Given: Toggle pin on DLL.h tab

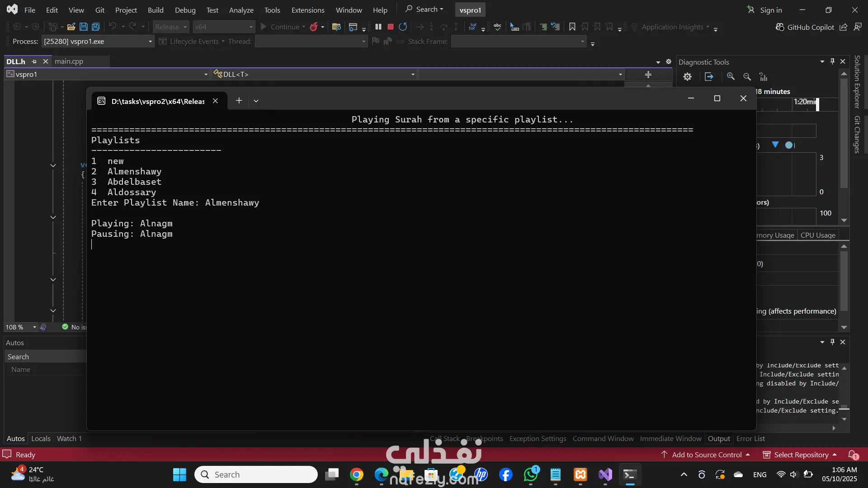Looking at the screenshot, I should point(34,61).
